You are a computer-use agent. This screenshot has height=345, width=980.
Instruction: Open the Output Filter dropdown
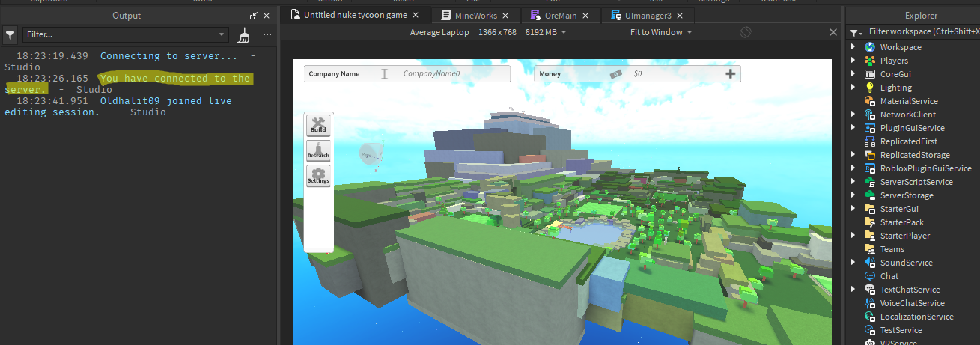[x=126, y=34]
